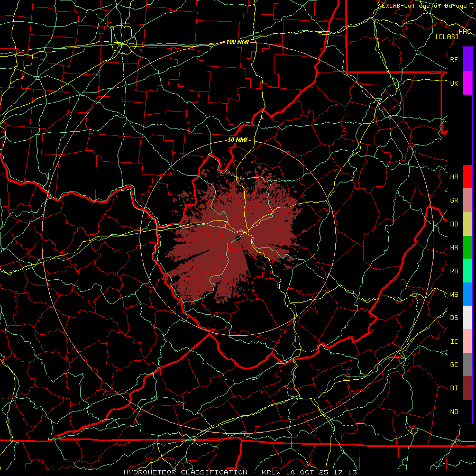The image size is (476, 476).
Task: Select the GC legend label
Action: (x=454, y=365)
